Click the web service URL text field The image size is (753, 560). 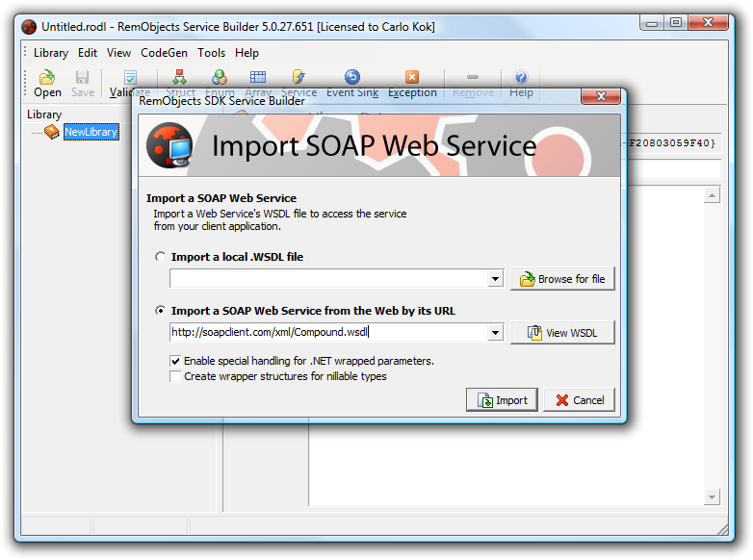(x=329, y=333)
